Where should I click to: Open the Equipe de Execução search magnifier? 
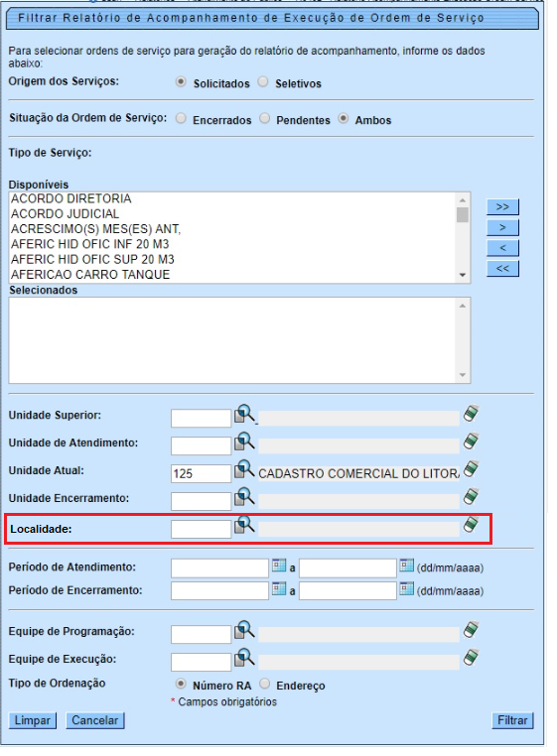point(244,658)
